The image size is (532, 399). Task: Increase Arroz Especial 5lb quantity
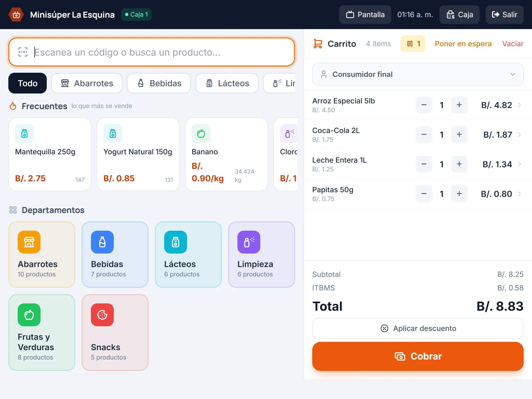click(459, 105)
